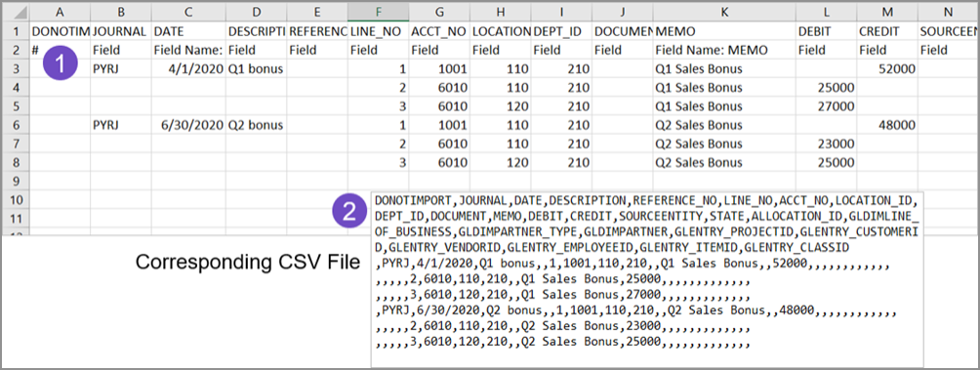Select line number 2 in row 7
Image resolution: width=980 pixels, height=370 pixels.
click(379, 144)
